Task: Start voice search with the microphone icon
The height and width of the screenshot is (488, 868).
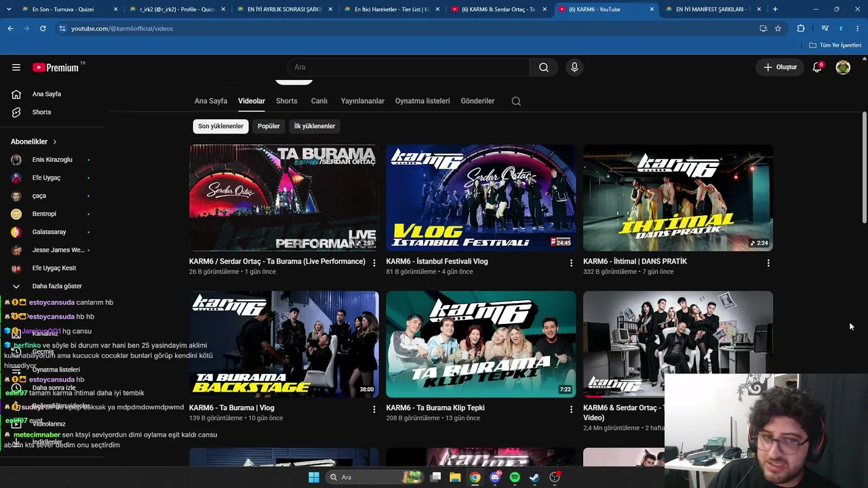Action: click(574, 67)
